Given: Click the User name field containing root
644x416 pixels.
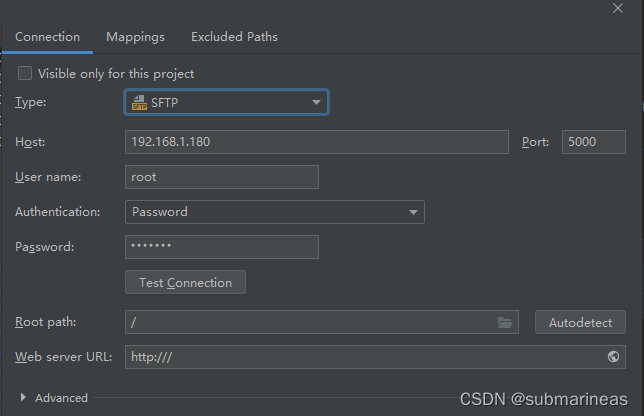Looking at the screenshot, I should tap(222, 177).
